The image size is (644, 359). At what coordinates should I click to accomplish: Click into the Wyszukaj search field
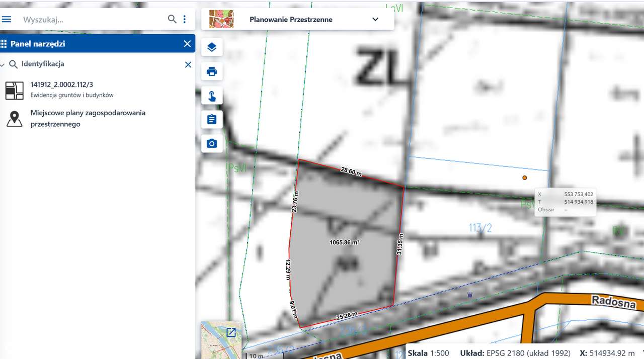tap(94, 20)
